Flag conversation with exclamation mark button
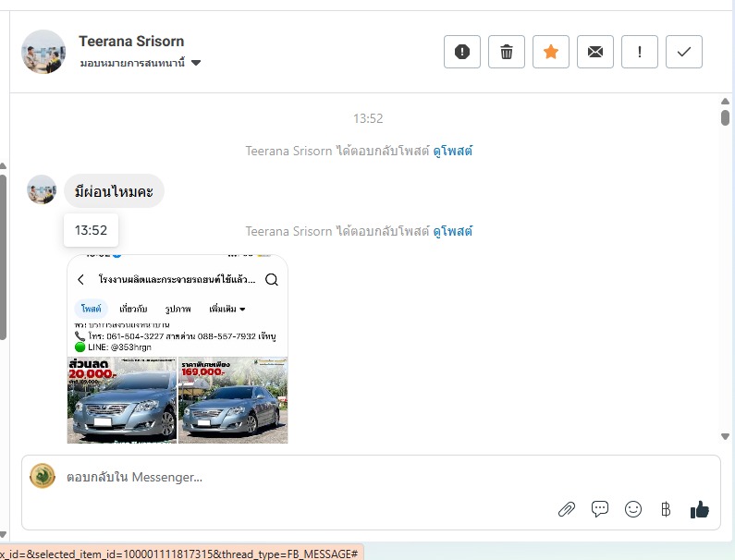This screenshot has height=560, width=735. (640, 52)
